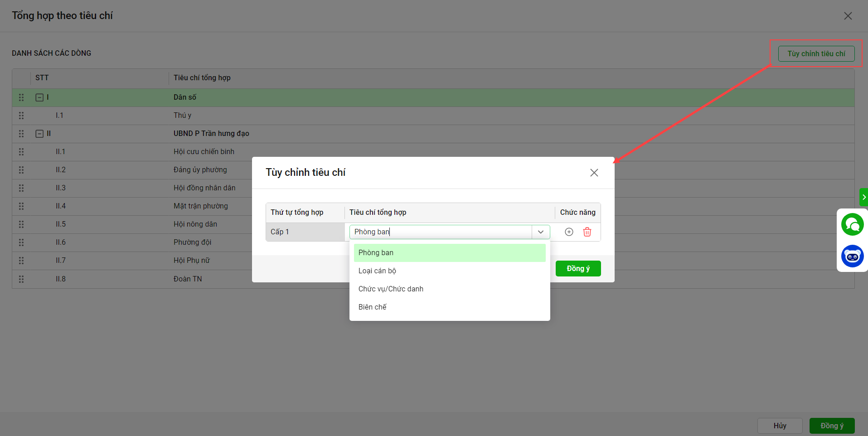This screenshot has width=868, height=436.
Task: Open the blue robot assistant icon
Action: click(852, 256)
